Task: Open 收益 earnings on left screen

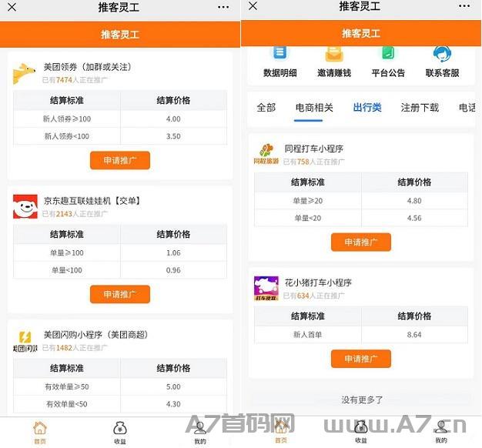Action: click(120, 433)
